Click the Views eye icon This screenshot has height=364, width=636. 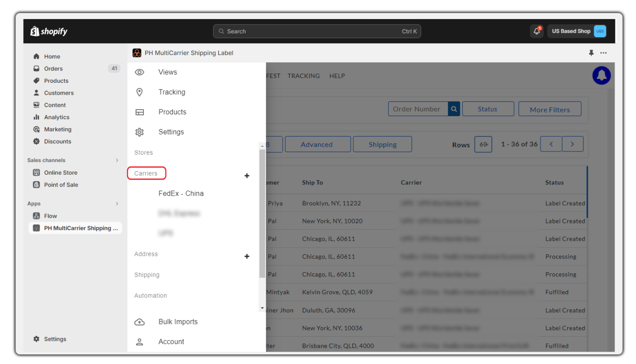(x=140, y=72)
